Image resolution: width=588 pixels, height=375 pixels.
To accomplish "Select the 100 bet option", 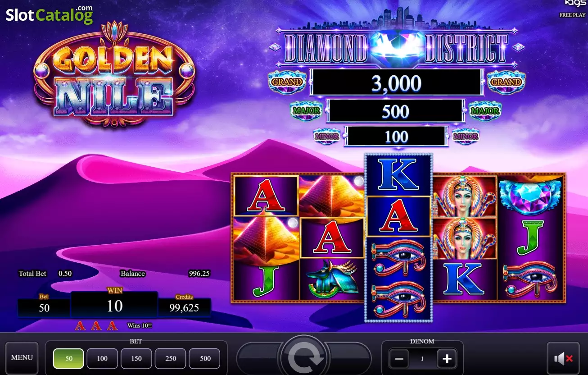I will coord(102,359).
